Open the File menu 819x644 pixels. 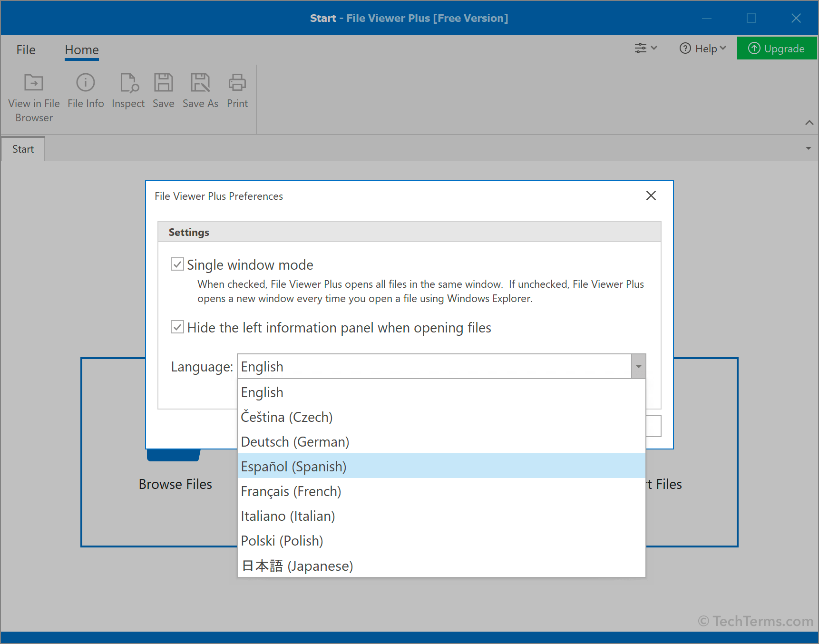pos(26,50)
